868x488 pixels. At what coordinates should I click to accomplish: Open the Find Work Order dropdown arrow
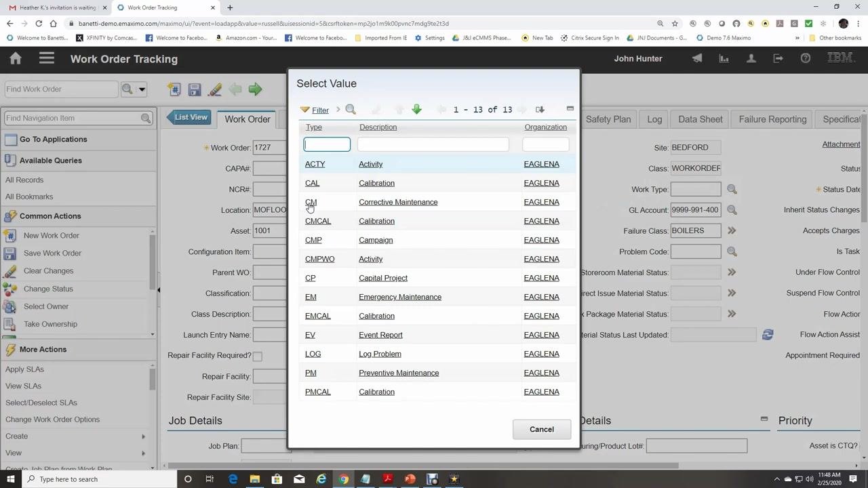pyautogui.click(x=142, y=89)
